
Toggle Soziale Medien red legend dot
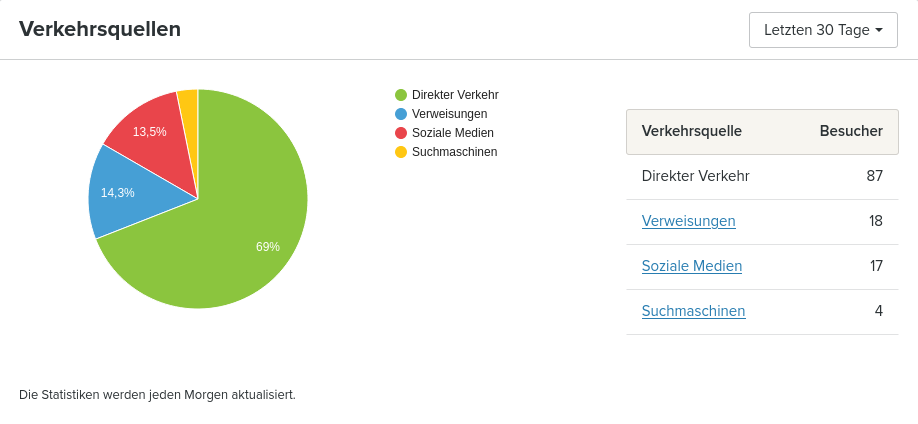(x=401, y=133)
